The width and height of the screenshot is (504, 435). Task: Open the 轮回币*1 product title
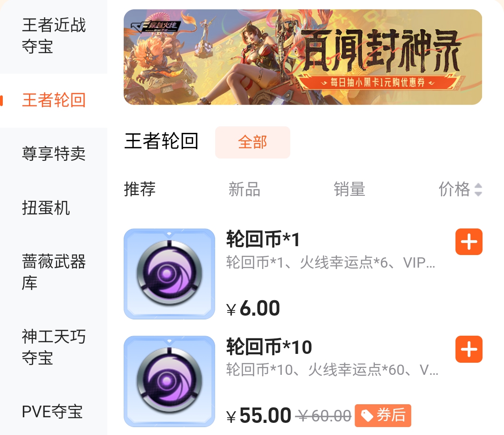pos(263,239)
